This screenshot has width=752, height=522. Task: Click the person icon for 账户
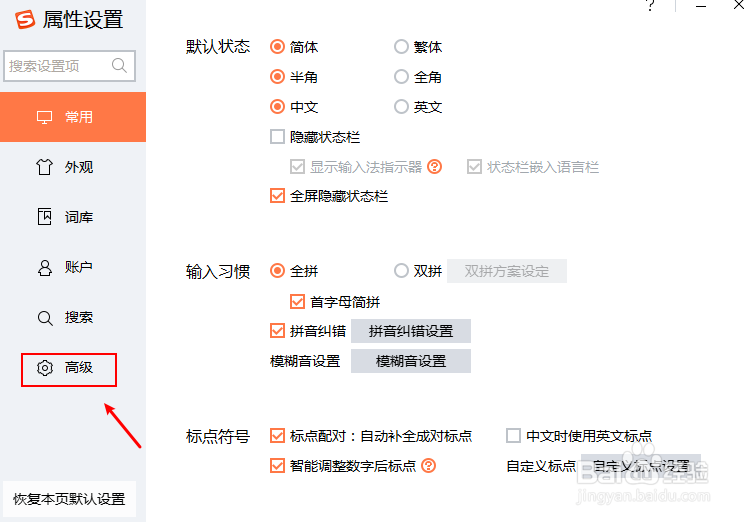[x=45, y=267]
